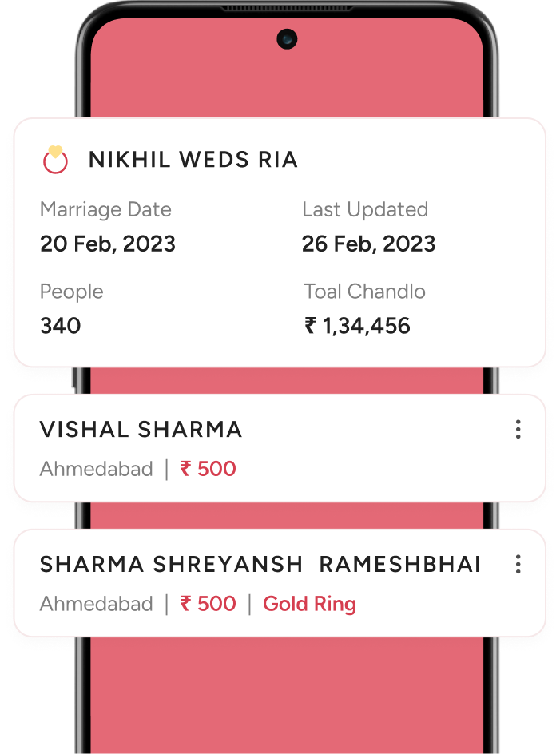The width and height of the screenshot is (560, 754).
Task: Tap the People count 340
Action: pyautogui.click(x=61, y=326)
